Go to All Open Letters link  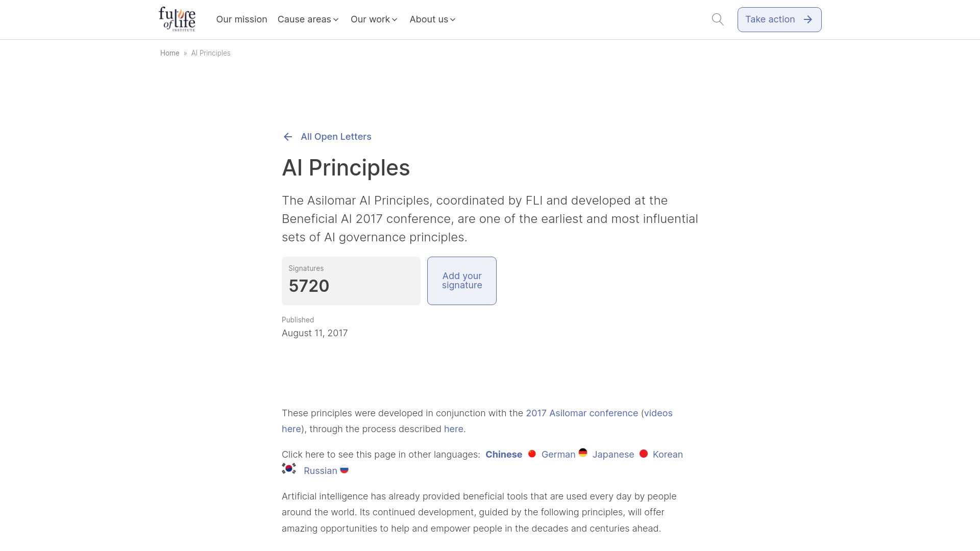coord(336,137)
